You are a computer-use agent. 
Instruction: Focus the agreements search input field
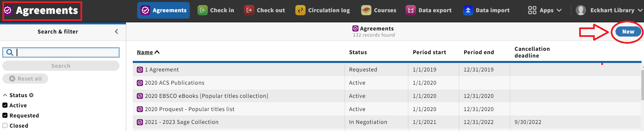67,52
